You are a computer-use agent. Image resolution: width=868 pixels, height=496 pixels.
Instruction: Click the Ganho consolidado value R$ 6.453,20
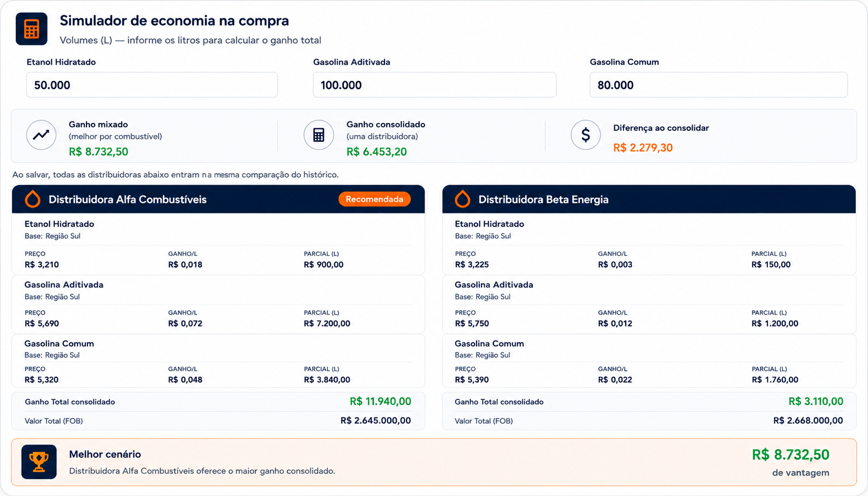pos(377,152)
